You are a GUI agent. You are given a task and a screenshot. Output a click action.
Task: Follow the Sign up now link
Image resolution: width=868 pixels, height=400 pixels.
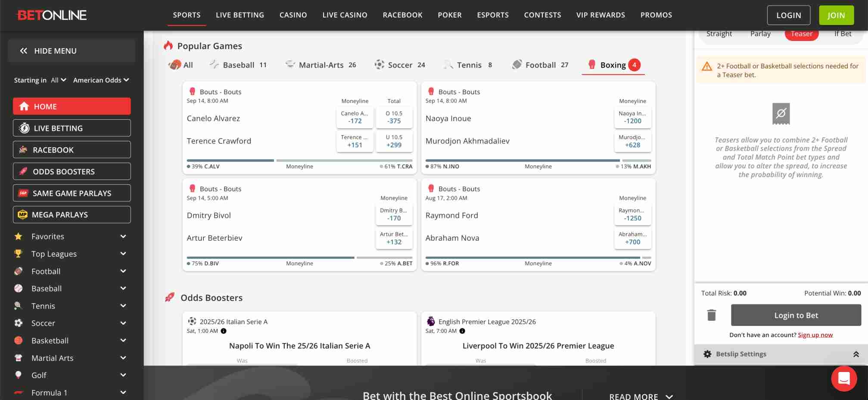(x=815, y=335)
